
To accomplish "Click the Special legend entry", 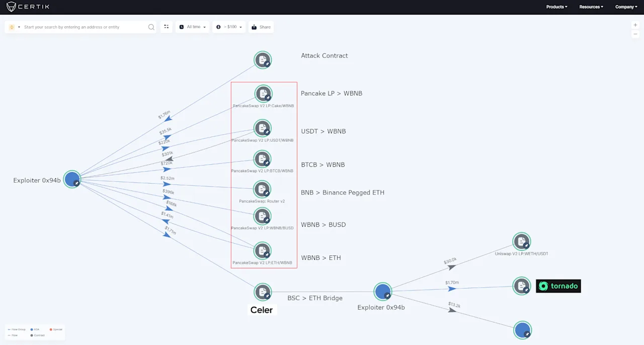I will [x=56, y=329].
